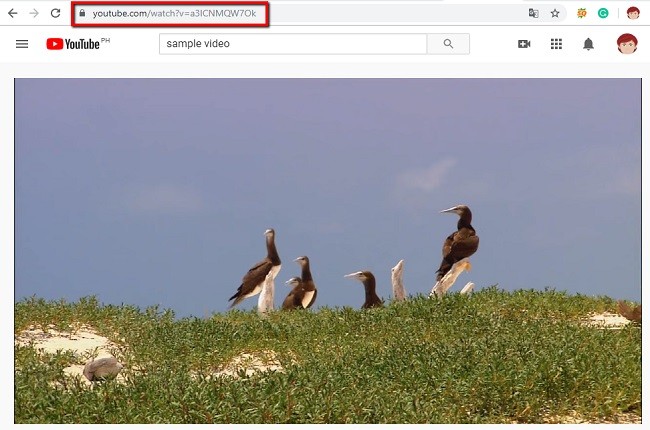Click the sky area of the video player
The height and width of the screenshot is (430, 650).
[200, 150]
